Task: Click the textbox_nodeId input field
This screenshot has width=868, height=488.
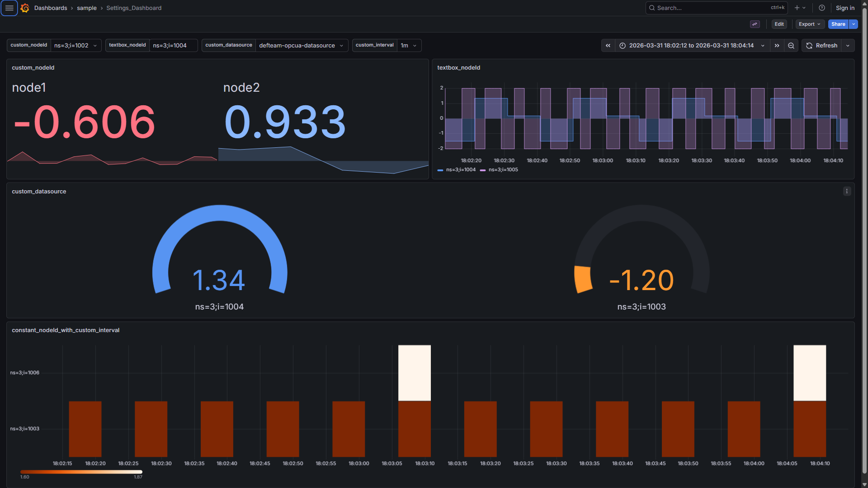Action: point(173,46)
